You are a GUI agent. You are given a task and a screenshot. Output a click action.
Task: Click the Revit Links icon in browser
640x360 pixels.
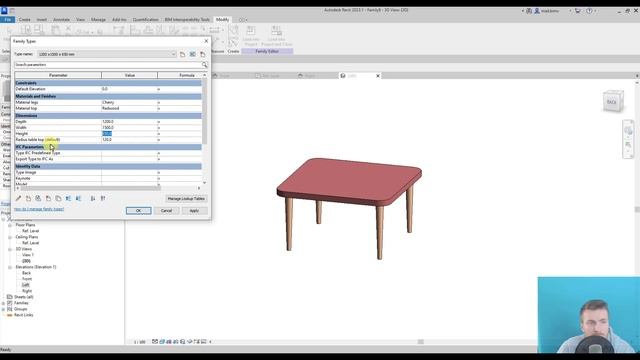9,315
